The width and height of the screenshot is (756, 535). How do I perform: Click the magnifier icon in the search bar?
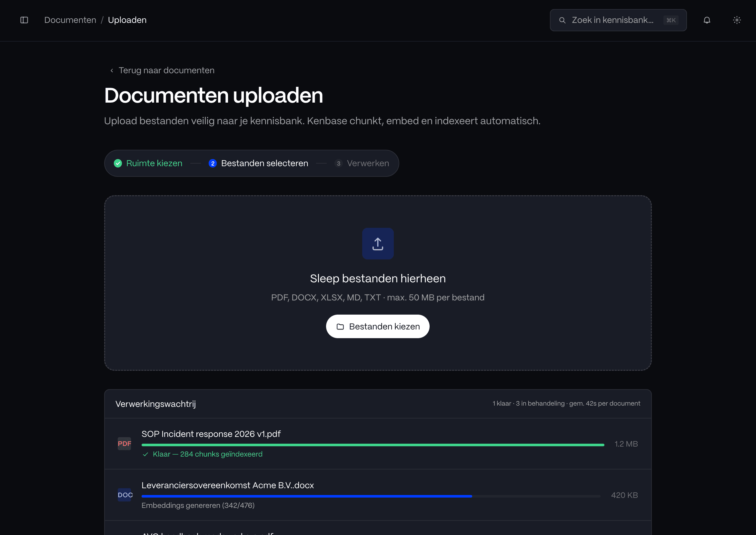click(x=562, y=20)
